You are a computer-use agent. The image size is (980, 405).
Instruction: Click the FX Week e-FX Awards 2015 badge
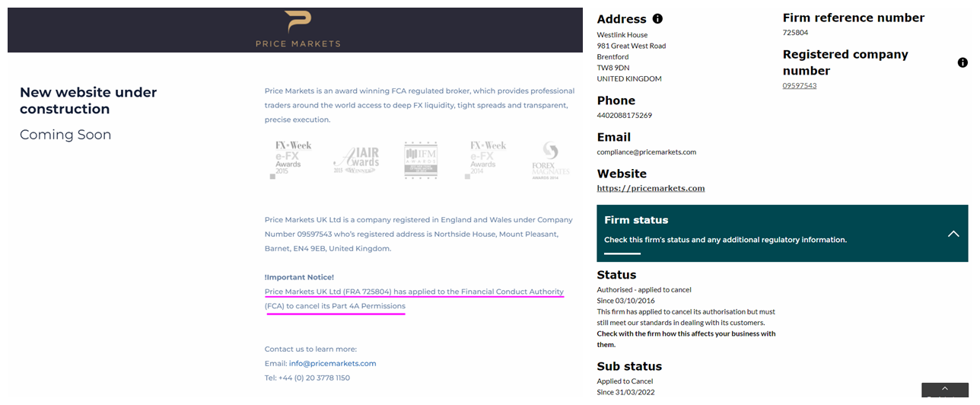291,159
